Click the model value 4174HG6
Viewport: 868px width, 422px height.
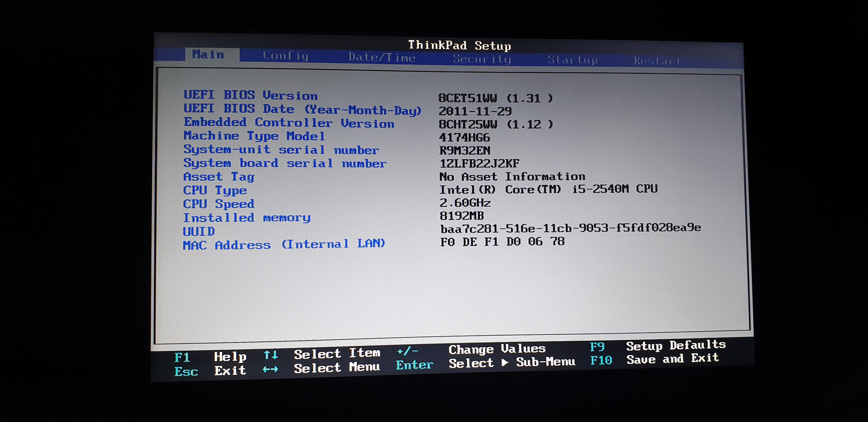click(x=464, y=138)
